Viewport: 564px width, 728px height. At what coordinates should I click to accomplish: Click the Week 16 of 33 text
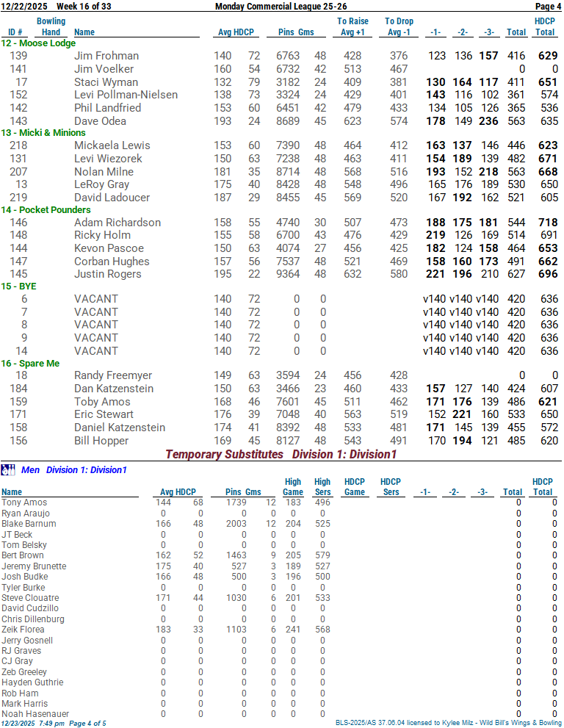84,7
